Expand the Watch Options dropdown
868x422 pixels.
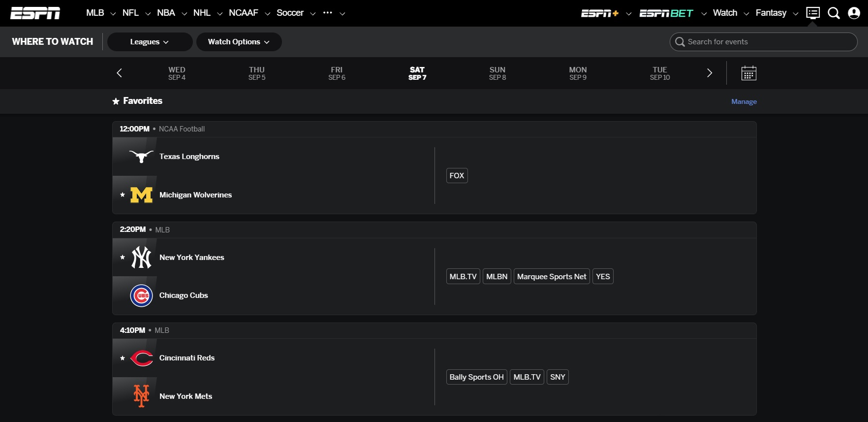click(x=239, y=42)
